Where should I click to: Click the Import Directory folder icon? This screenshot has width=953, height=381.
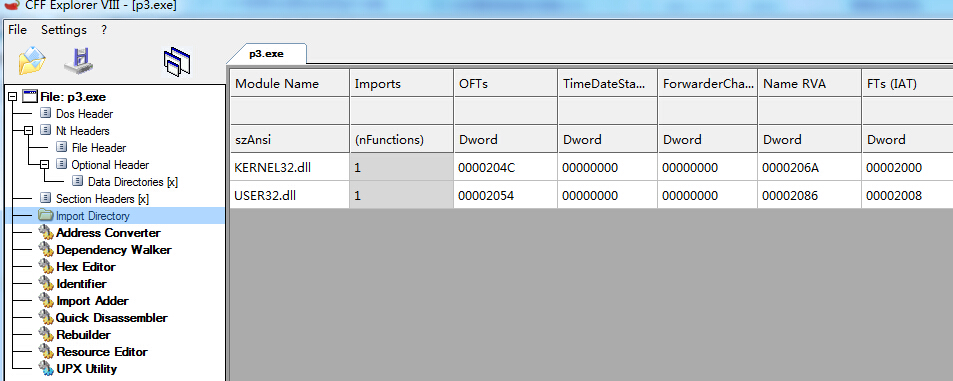click(46, 215)
